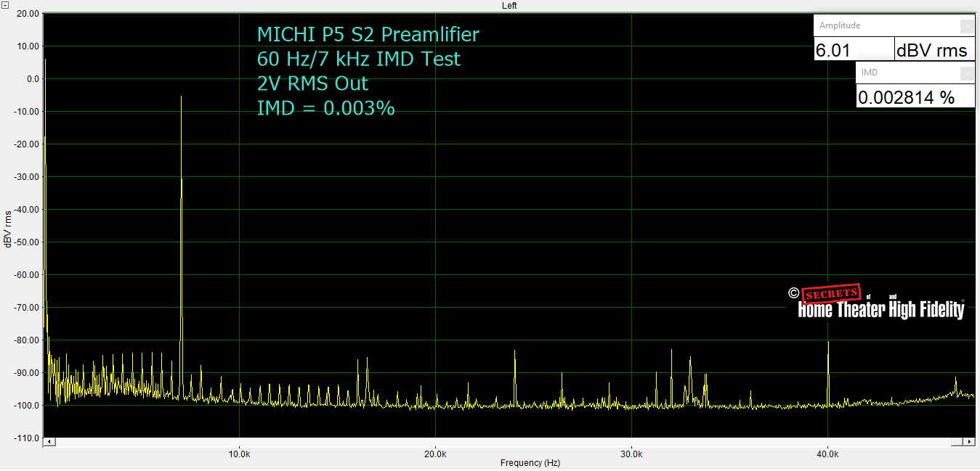980x471 pixels.
Task: Click the 0.0 y-axis label
Action: coord(33,78)
